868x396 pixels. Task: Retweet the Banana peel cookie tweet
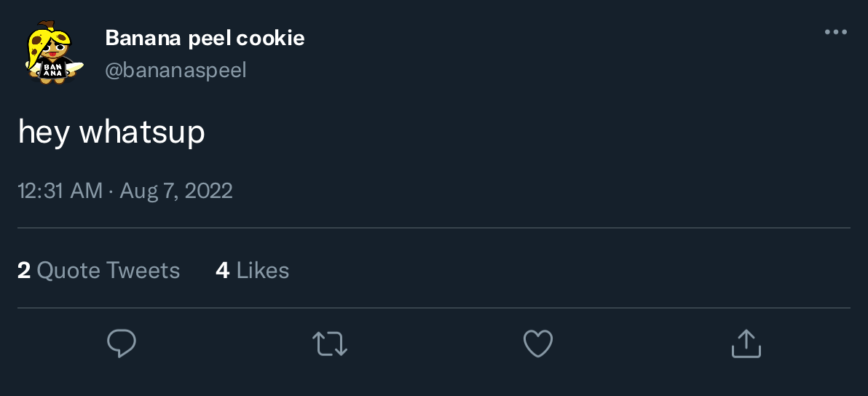330,343
